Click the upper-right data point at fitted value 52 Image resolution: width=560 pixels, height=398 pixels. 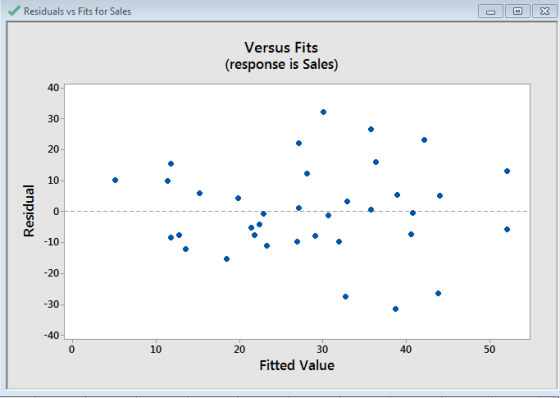point(507,171)
